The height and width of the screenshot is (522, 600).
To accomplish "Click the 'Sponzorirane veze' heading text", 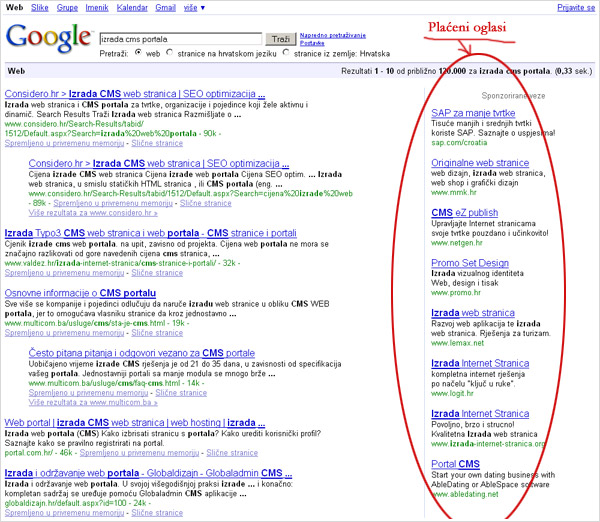I will coord(513,96).
